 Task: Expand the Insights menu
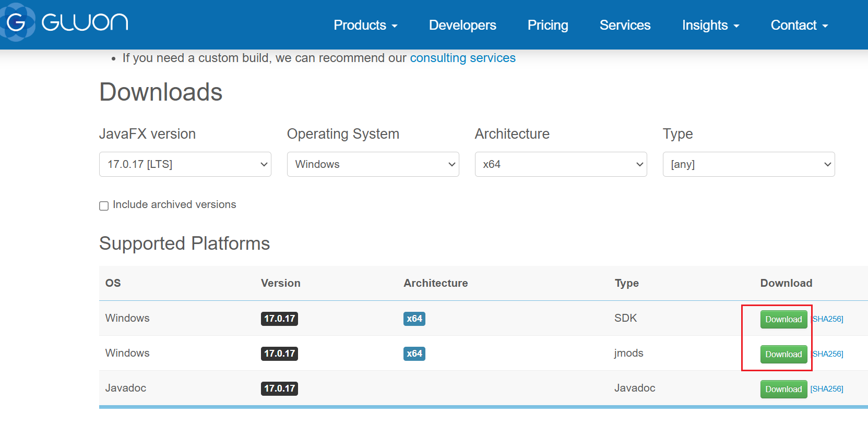pos(710,25)
